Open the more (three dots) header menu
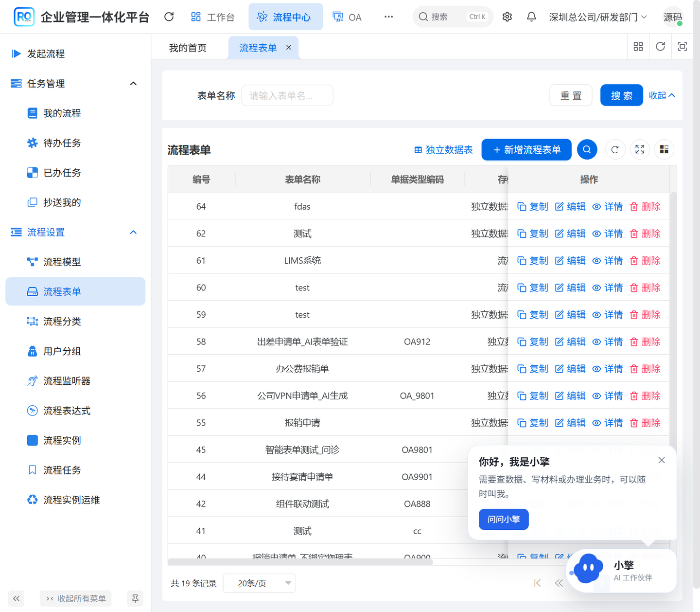Screen dimensions: 700x612 pos(388,17)
